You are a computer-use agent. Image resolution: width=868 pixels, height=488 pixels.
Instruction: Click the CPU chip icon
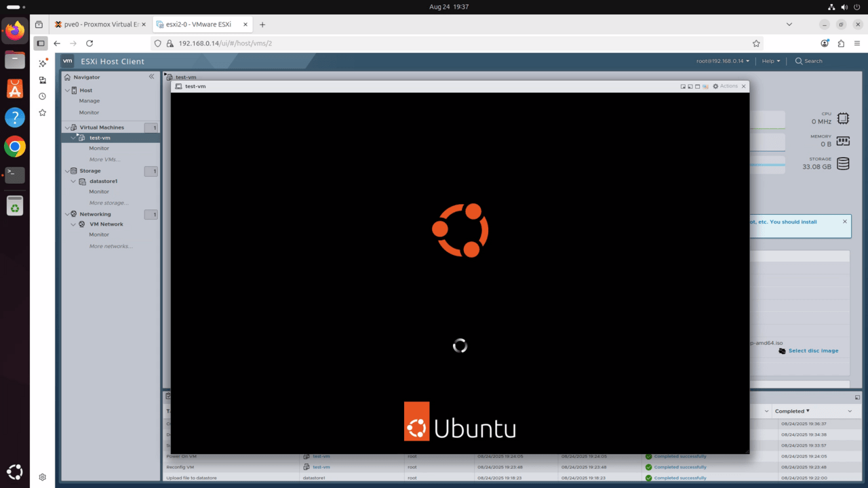(x=843, y=119)
